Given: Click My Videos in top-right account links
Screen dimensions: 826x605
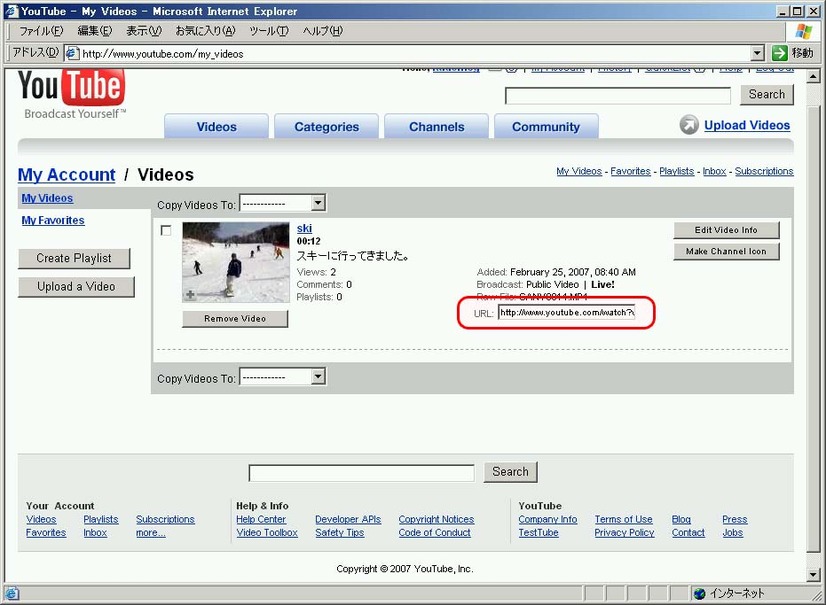Looking at the screenshot, I should 579,171.
